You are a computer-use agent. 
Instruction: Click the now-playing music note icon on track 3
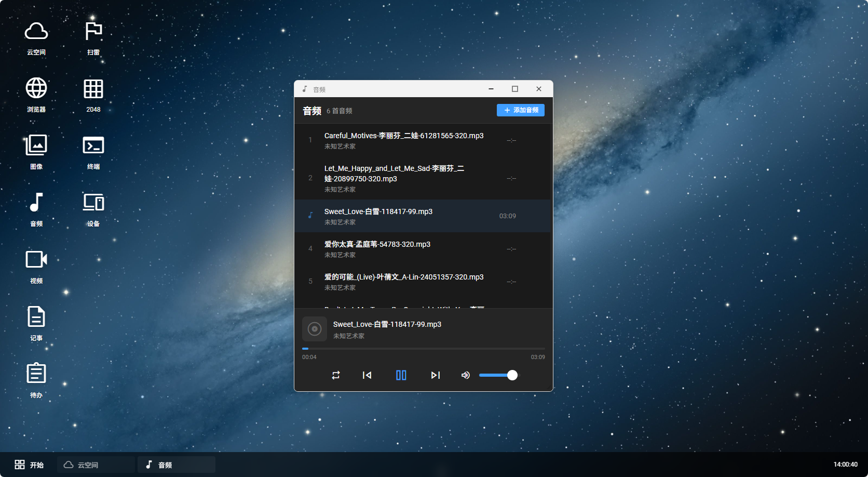coord(310,215)
